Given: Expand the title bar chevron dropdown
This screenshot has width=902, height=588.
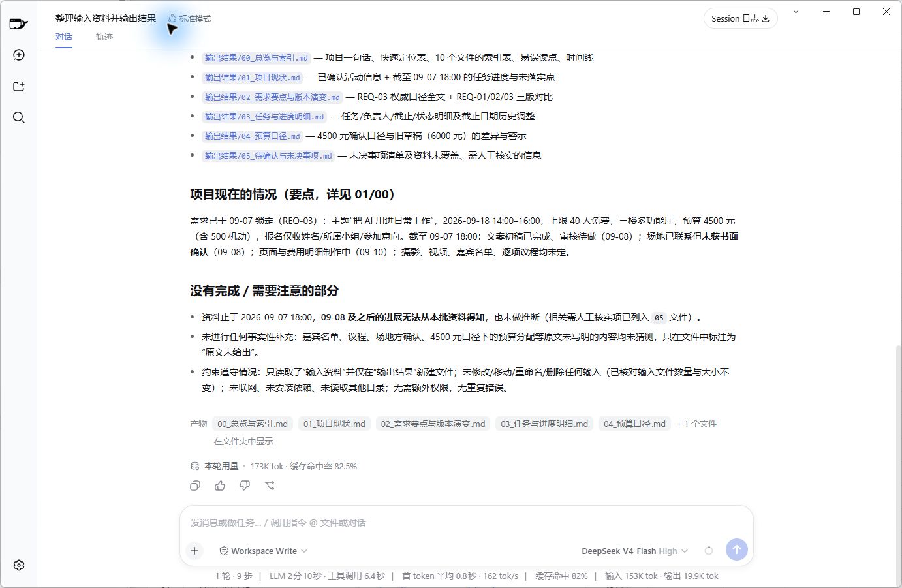Looking at the screenshot, I should click(x=796, y=12).
